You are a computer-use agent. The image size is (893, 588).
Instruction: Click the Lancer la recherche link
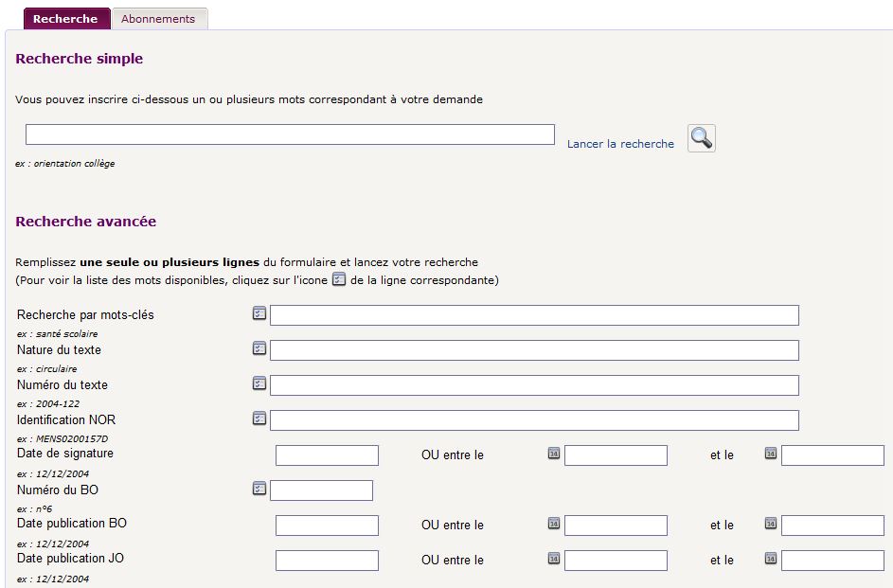tap(620, 144)
